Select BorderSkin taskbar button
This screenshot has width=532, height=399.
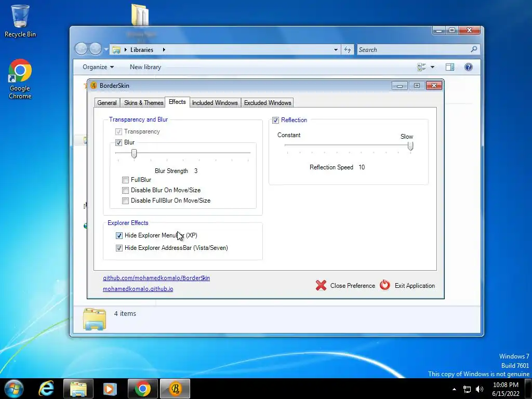point(175,389)
